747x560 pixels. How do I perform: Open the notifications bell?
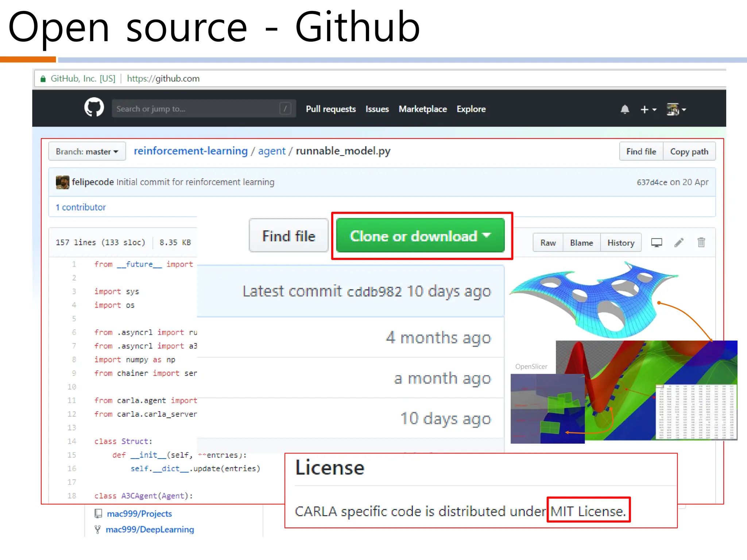pyautogui.click(x=625, y=109)
